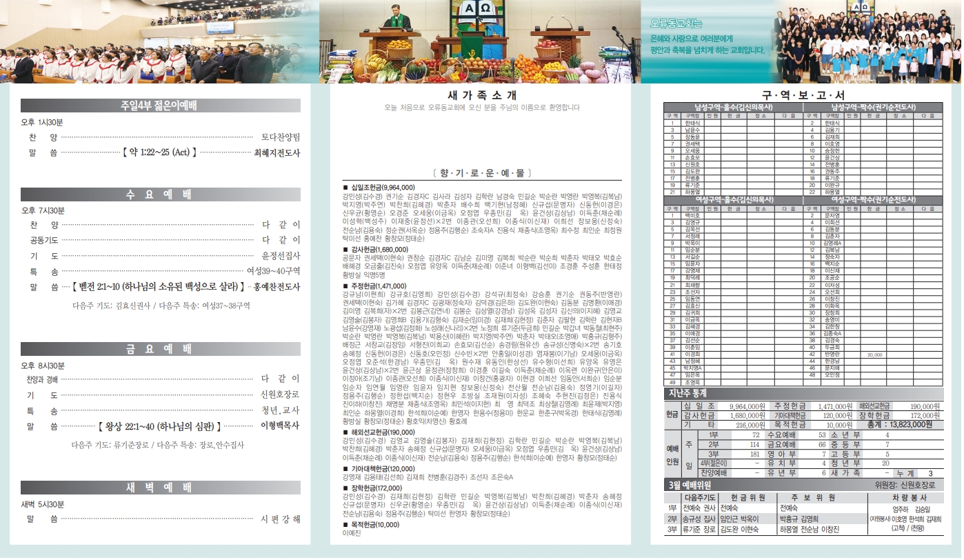964x560 pixels.
Task: Click the 새벽예배 section header
Action: click(x=160, y=488)
